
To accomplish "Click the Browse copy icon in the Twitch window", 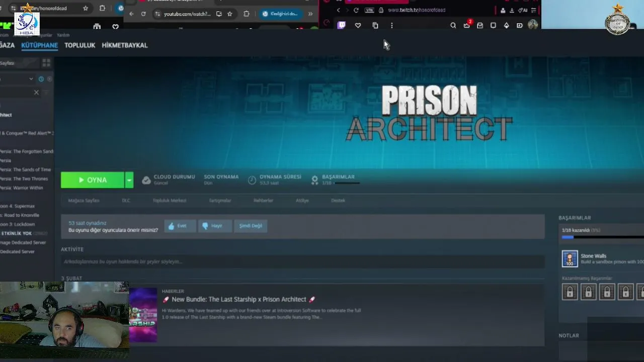I will coord(375,25).
